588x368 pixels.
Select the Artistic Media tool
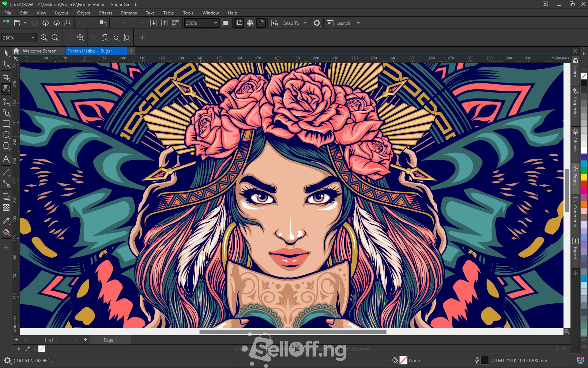[6, 113]
